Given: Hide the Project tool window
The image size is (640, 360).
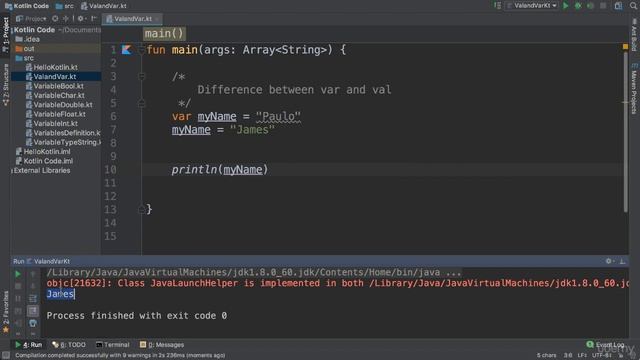Looking at the screenshot, I should click(x=94, y=19).
